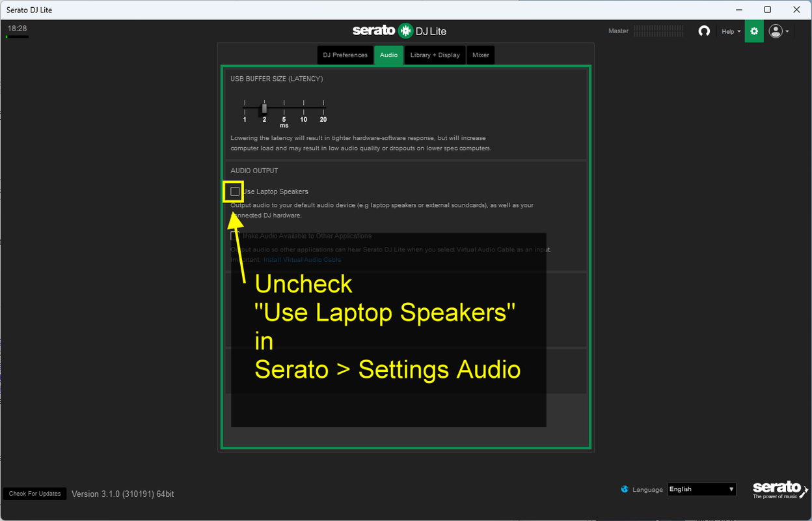Screen dimensions: 812x521
Task: Click the green settings gear icon
Action: (754, 31)
